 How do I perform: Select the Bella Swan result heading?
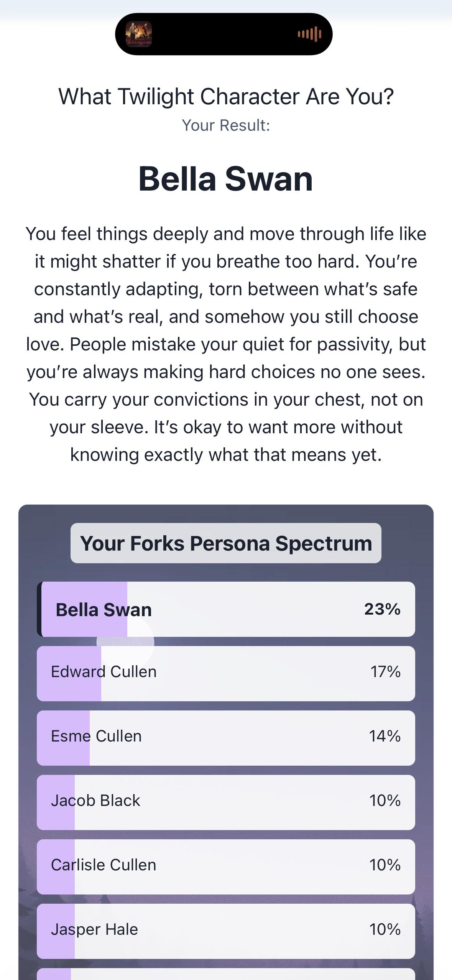[x=226, y=178]
